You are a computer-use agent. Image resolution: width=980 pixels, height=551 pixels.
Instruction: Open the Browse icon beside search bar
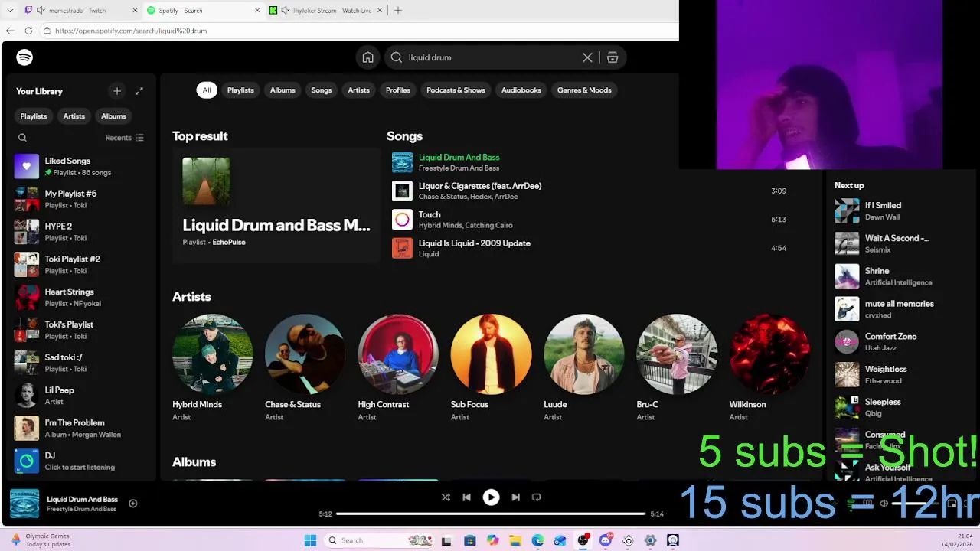(x=612, y=57)
